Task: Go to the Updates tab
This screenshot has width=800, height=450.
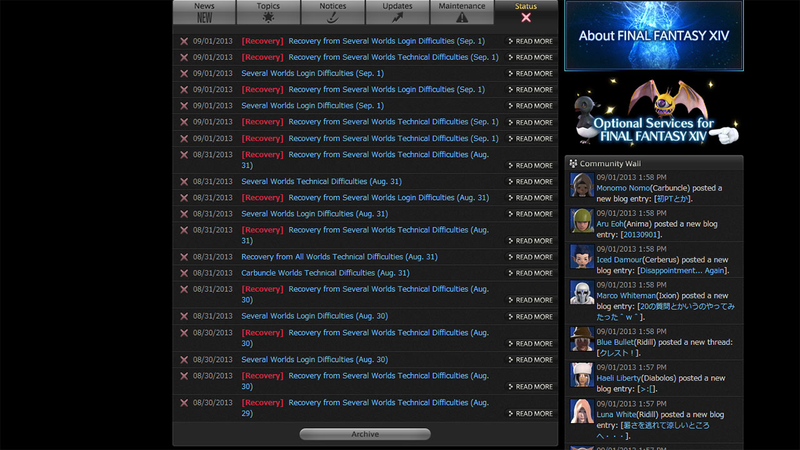Action: pos(397,12)
